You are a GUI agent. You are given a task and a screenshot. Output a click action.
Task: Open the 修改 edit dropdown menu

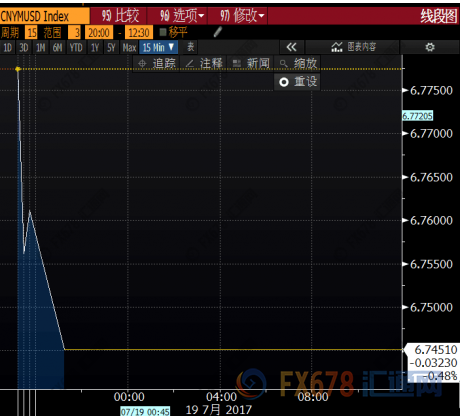238,16
